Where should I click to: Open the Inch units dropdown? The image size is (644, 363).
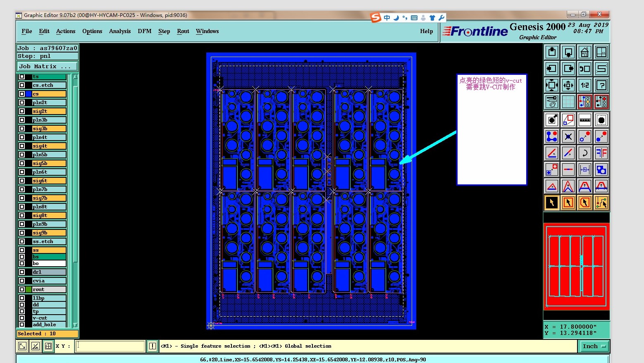point(594,346)
